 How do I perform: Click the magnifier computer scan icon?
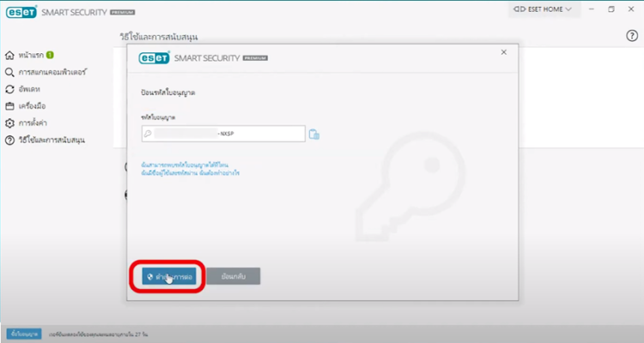[9, 72]
